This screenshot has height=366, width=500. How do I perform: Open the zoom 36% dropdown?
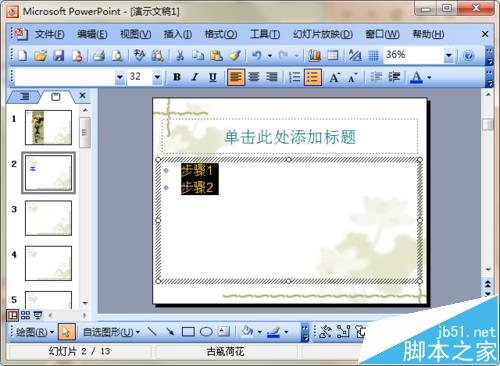[x=449, y=55]
